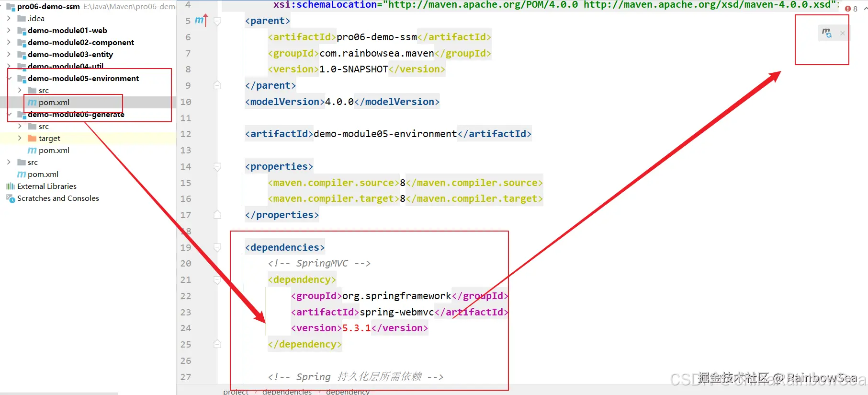Viewport: 868px width, 395px height.
Task: Click the dependency breadcrumb at bottom
Action: (348, 392)
